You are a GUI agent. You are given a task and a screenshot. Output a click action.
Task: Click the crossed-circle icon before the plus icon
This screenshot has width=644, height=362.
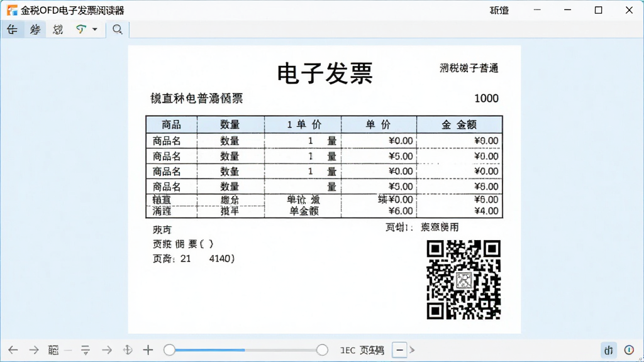point(128,349)
